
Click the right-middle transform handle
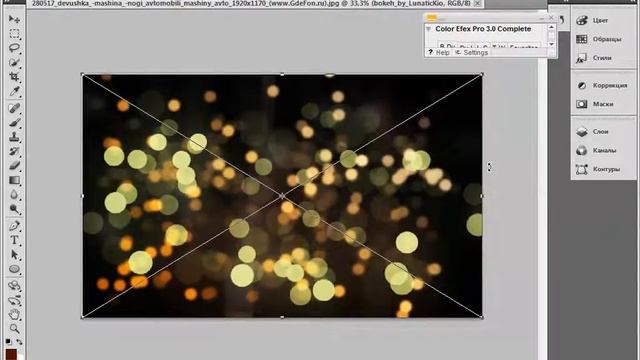tap(482, 196)
